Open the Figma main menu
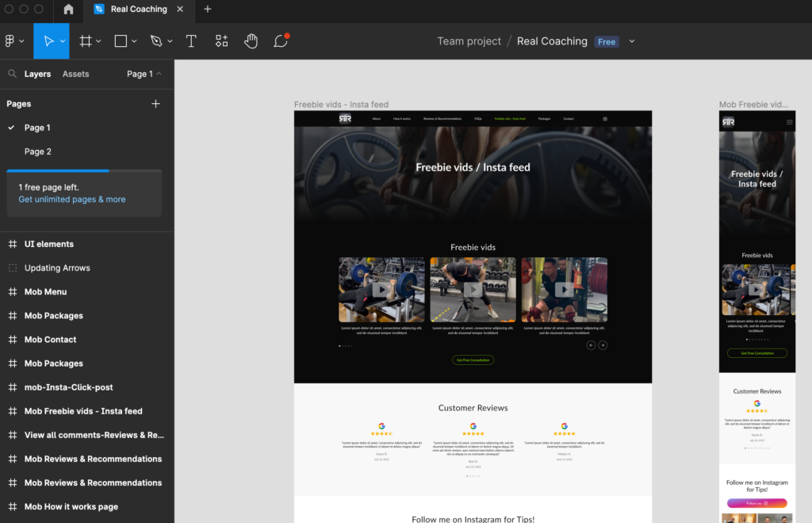Image resolution: width=812 pixels, height=523 pixels. pos(13,41)
